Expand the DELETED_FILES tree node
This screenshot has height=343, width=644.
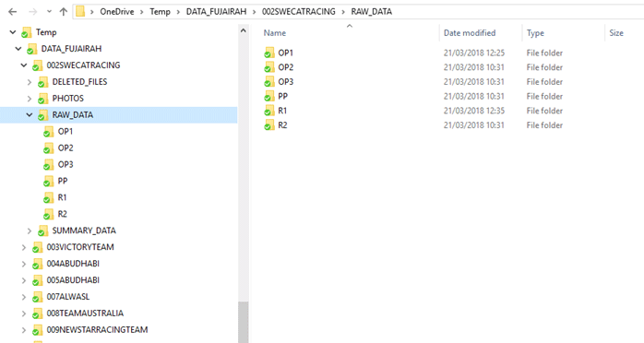coord(30,82)
